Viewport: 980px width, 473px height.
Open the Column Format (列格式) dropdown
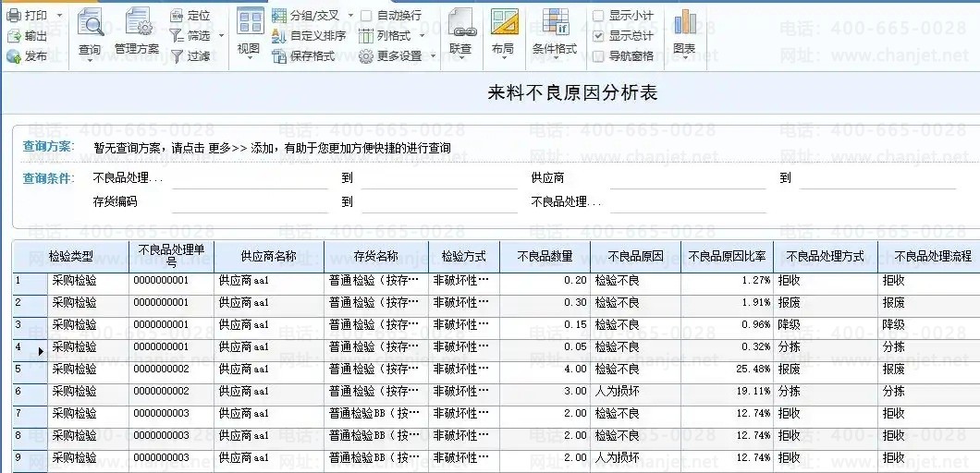(421, 36)
